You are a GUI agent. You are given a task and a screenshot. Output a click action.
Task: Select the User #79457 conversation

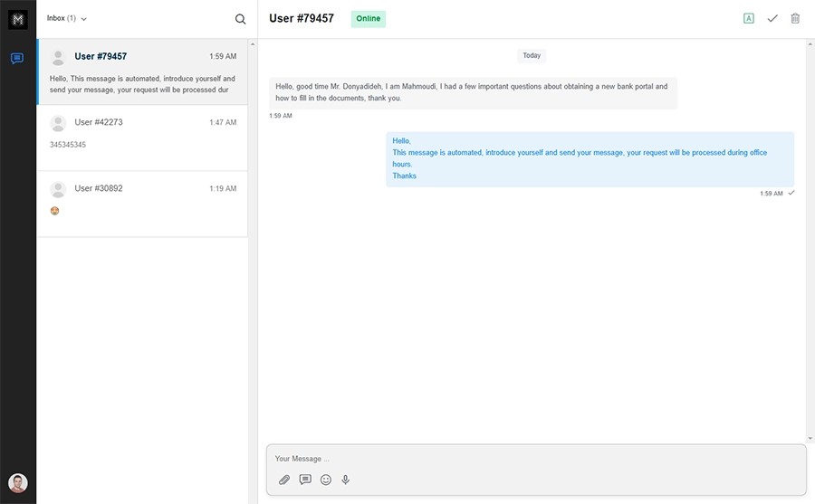point(142,71)
